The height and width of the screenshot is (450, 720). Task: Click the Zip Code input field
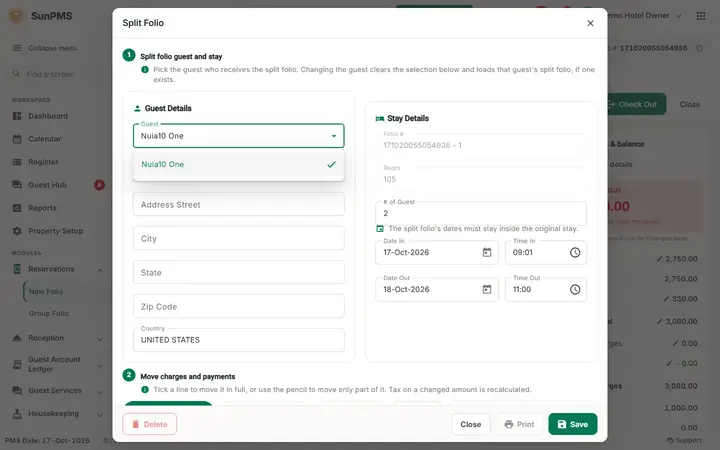pos(238,306)
